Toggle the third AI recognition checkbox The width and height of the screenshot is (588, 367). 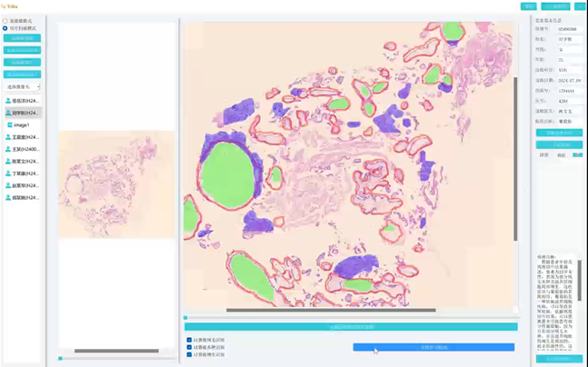189,354
